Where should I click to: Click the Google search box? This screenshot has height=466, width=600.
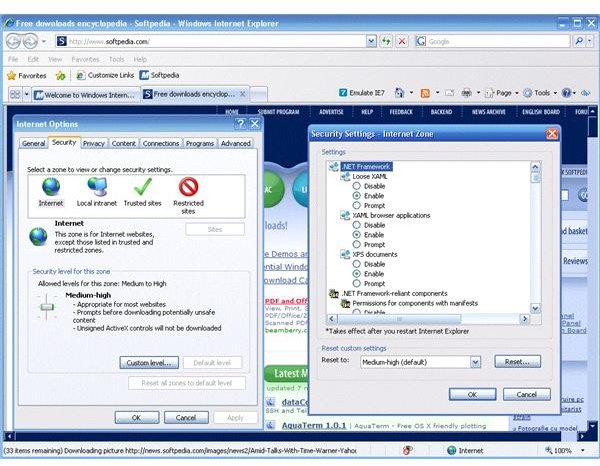tap(493, 41)
